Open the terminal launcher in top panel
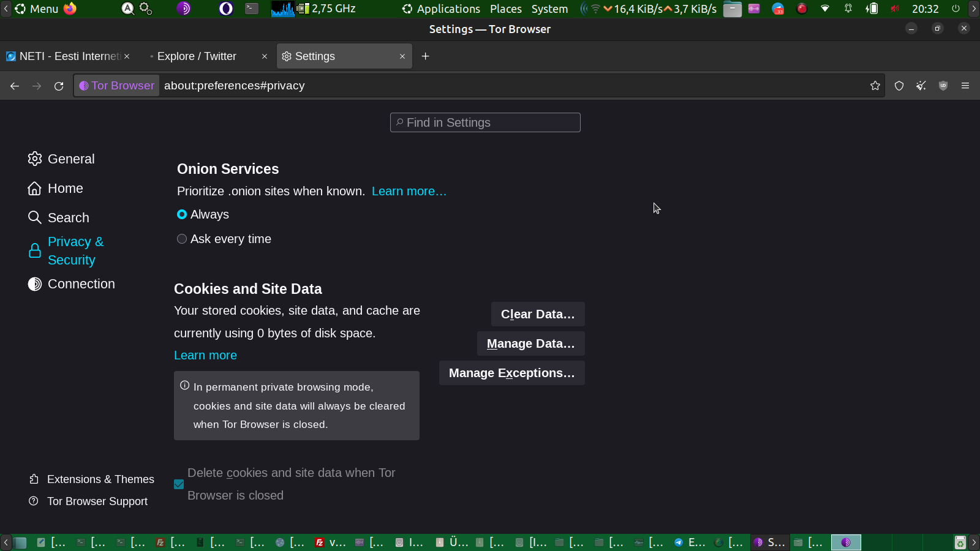 [x=252, y=9]
